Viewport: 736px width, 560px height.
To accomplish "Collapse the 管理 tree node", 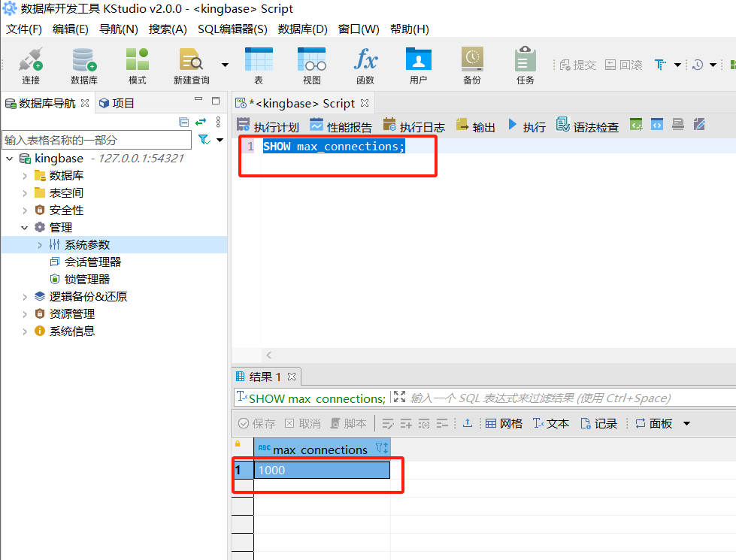I will pos(25,227).
